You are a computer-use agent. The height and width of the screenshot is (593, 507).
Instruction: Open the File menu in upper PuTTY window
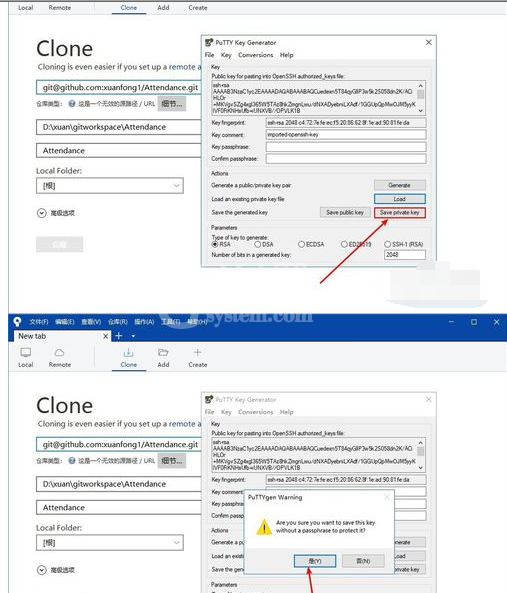click(x=209, y=55)
